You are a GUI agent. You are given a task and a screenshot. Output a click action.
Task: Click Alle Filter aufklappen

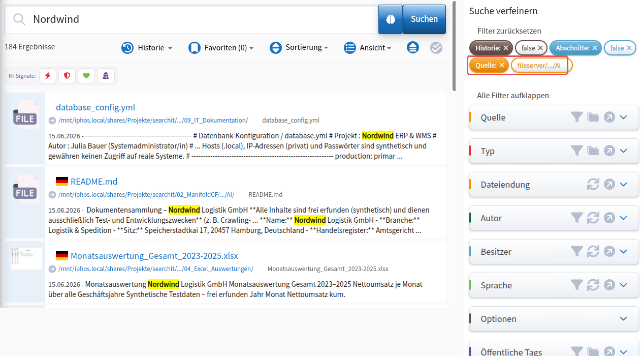click(x=513, y=96)
